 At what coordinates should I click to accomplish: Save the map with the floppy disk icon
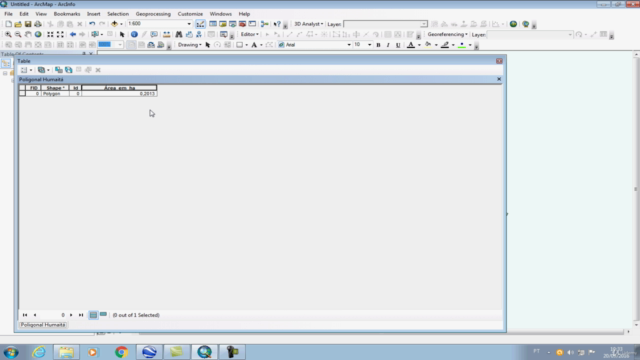pyautogui.click(x=28, y=24)
